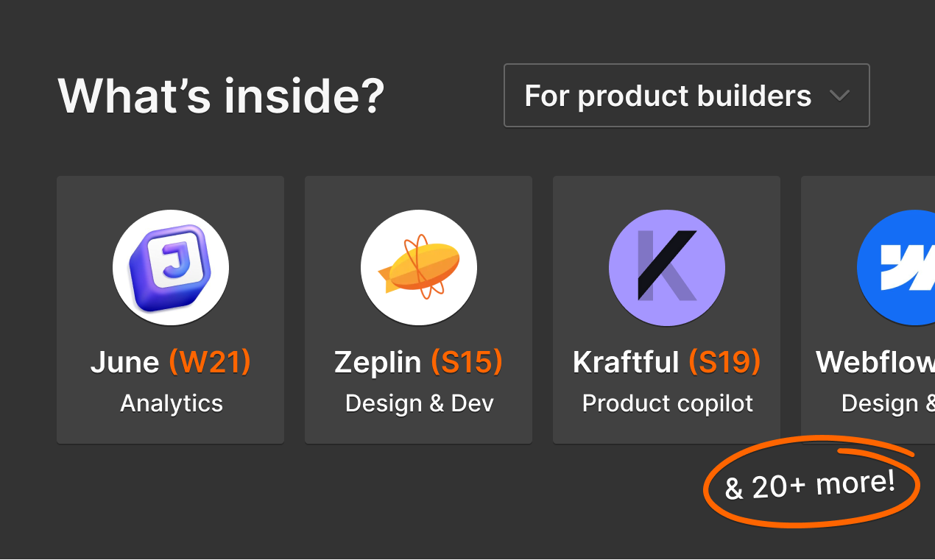The width and height of the screenshot is (935, 560).
Task: Select the June Analytics card
Action: pyautogui.click(x=171, y=310)
